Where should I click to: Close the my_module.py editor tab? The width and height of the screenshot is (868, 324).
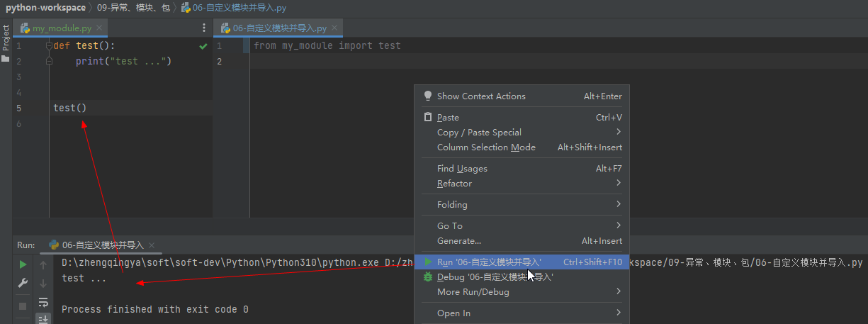[x=100, y=28]
